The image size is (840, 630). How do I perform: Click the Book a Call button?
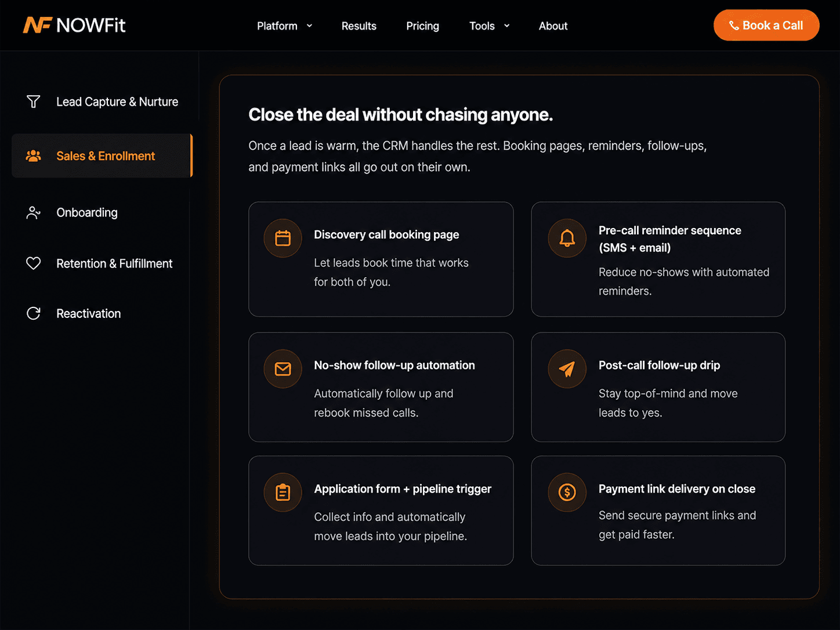(x=766, y=25)
